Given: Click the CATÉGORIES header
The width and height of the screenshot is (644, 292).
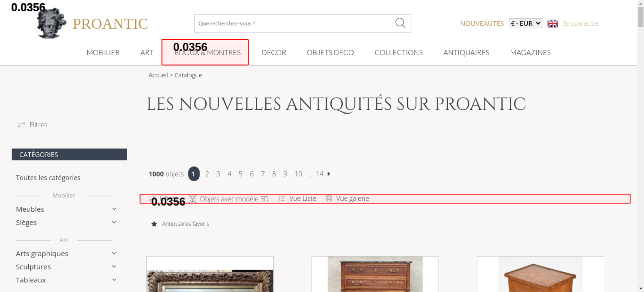Looking at the screenshot, I should (69, 154).
